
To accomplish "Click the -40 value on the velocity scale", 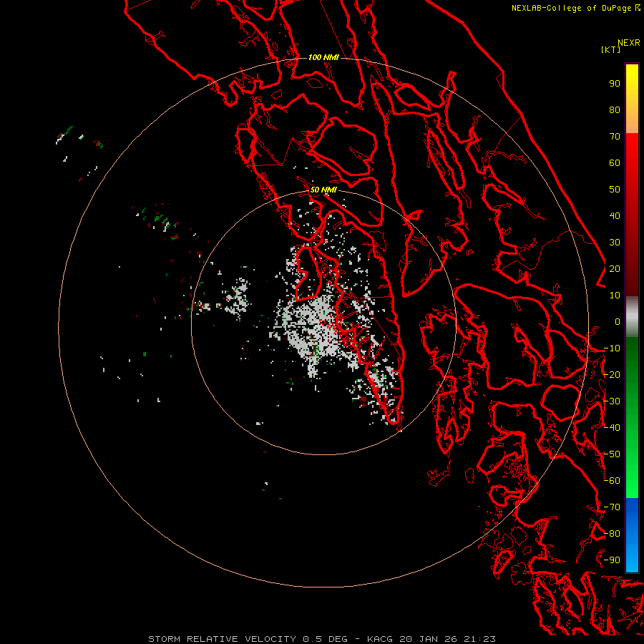I will coord(612,428).
